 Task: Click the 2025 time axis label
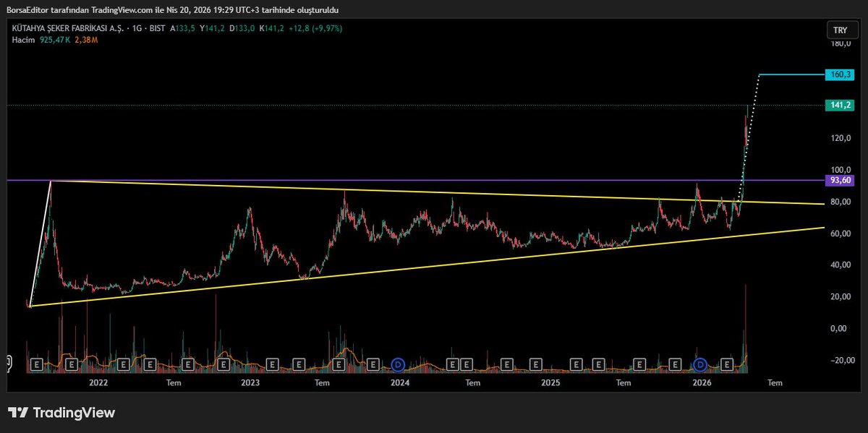click(550, 382)
